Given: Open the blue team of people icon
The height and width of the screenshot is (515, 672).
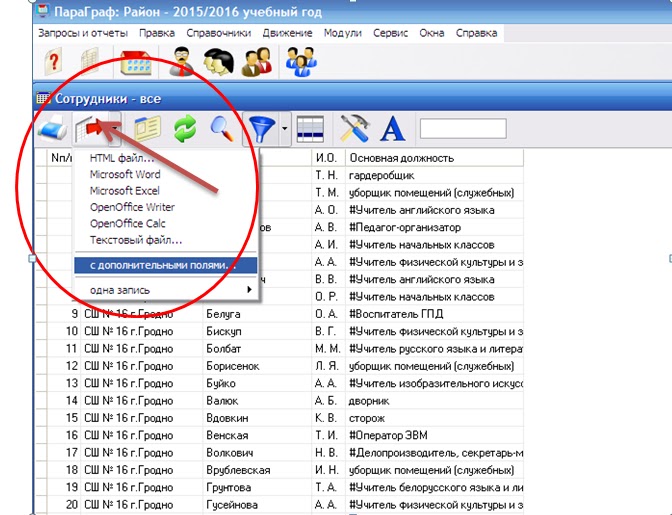Looking at the screenshot, I should [301, 62].
